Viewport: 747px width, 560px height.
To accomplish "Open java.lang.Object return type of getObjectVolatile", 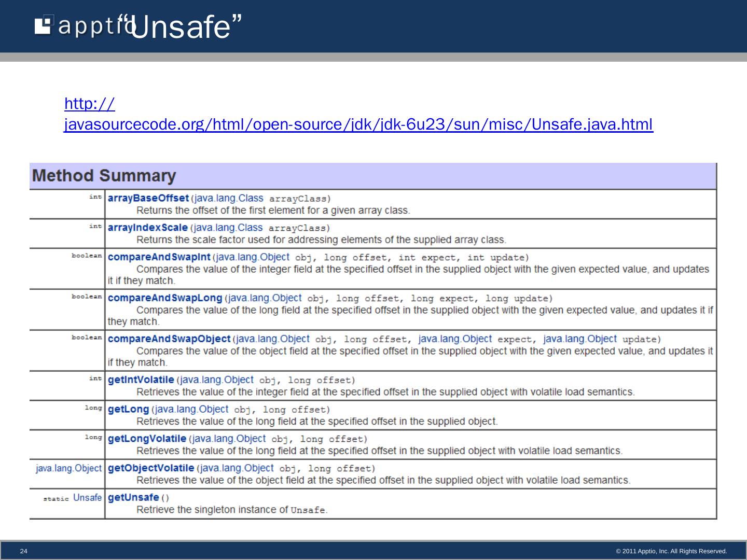I will (68, 469).
